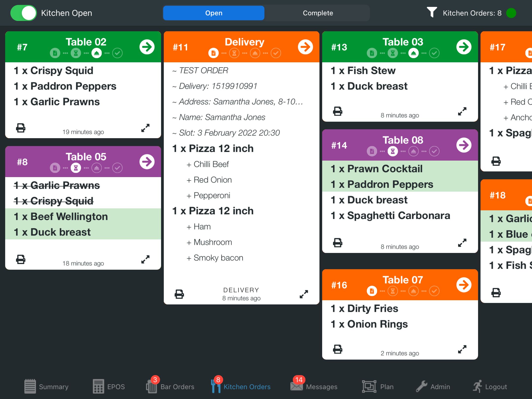This screenshot has height=399, width=532.
Task: Advance order #16 Table 07 to next stage
Action: click(464, 285)
